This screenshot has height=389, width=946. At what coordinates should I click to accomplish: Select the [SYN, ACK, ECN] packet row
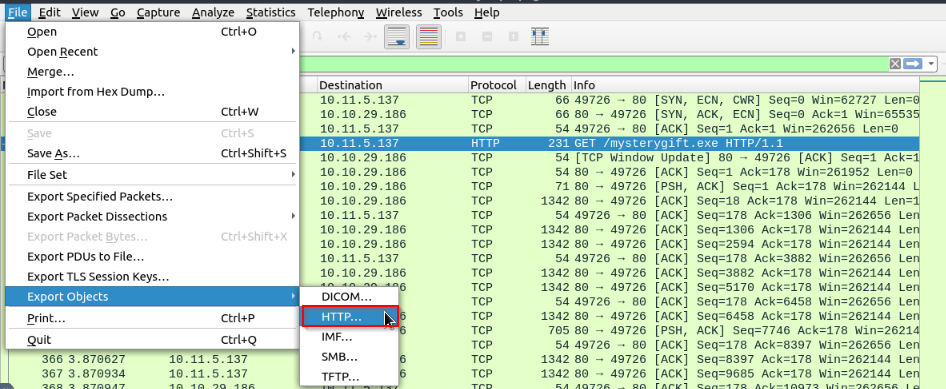[609, 115]
